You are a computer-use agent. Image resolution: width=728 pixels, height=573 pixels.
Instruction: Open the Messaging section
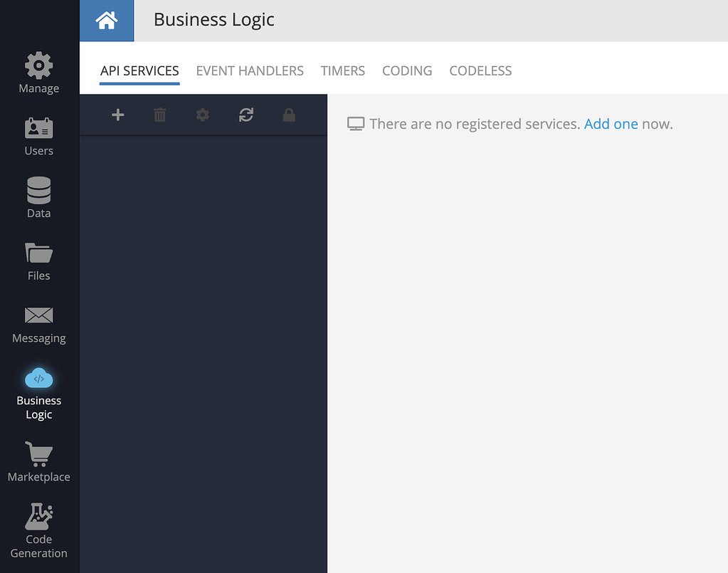click(38, 322)
